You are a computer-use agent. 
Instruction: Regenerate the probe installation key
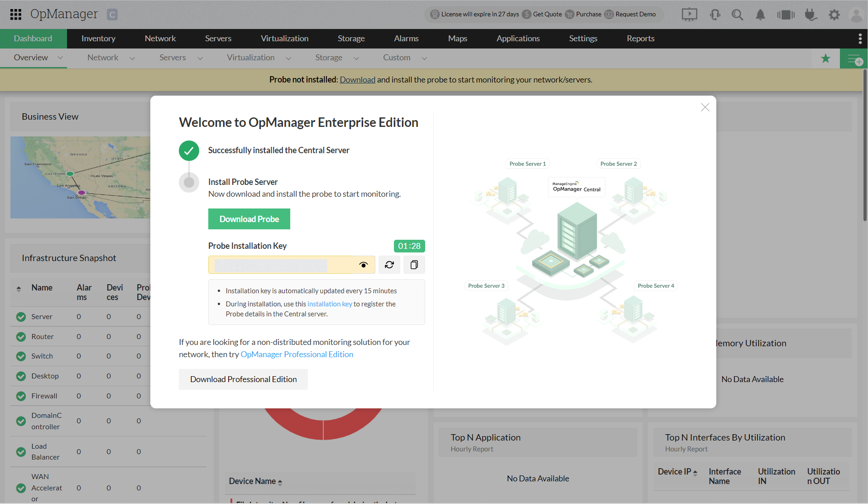click(389, 265)
